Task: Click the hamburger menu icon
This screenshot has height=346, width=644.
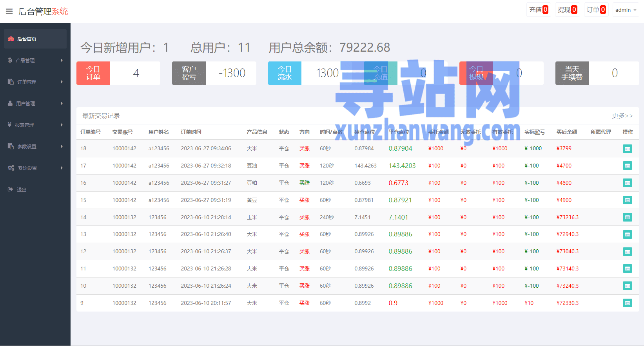Action: (9, 11)
